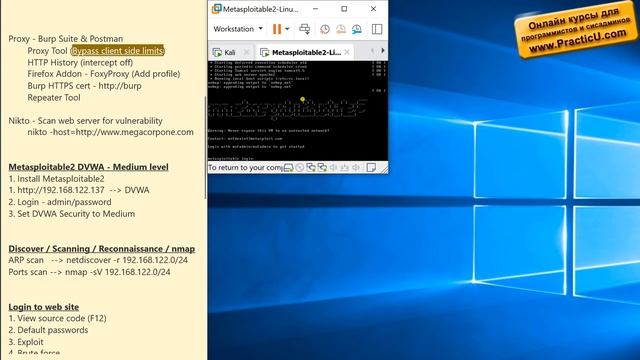
Task: Click the 'Discover / Scanning / Reconnaissance / nmap' heading
Action: (102, 249)
